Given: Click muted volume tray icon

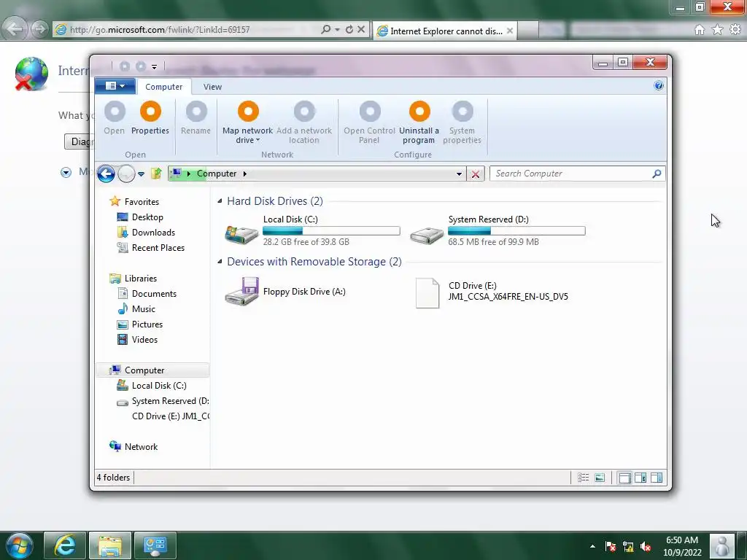Looking at the screenshot, I should point(646,547).
